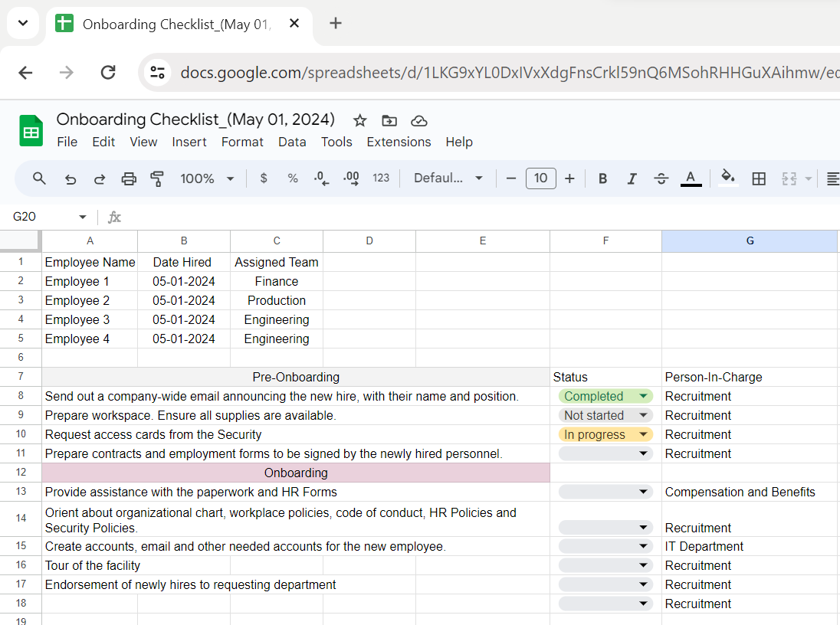Go back in the browser
840x625 pixels.
[x=25, y=72]
